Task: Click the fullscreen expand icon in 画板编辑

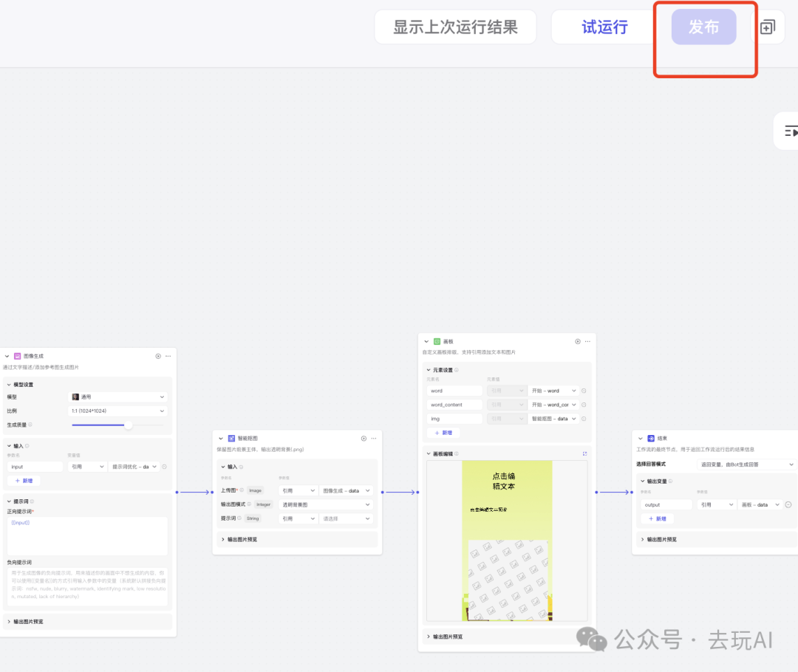Action: click(x=584, y=453)
